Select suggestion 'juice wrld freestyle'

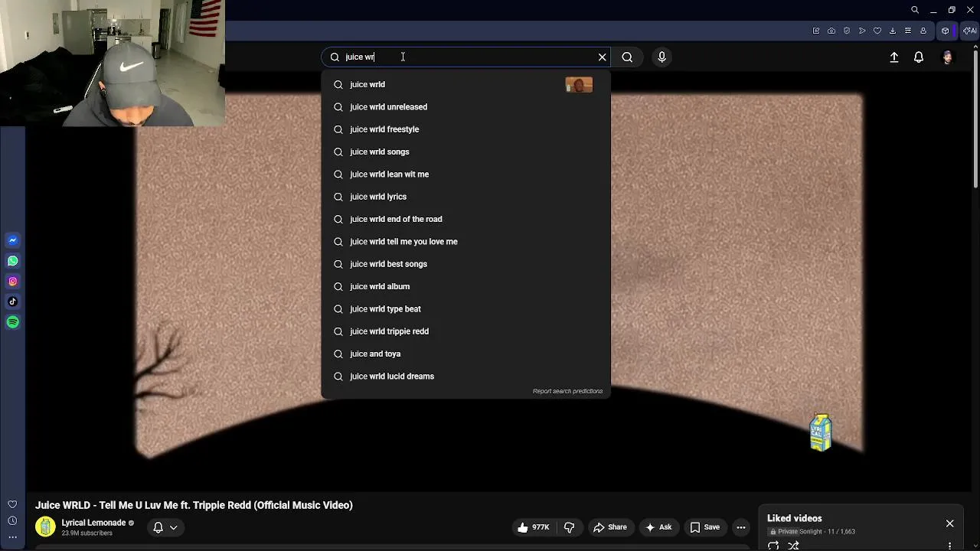pyautogui.click(x=465, y=129)
